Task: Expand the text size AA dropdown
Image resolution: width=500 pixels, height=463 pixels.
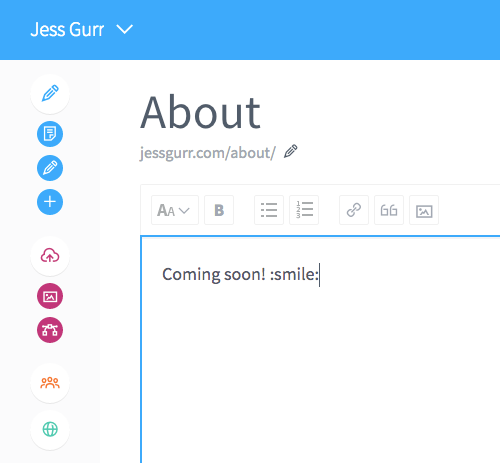Action: click(175, 210)
